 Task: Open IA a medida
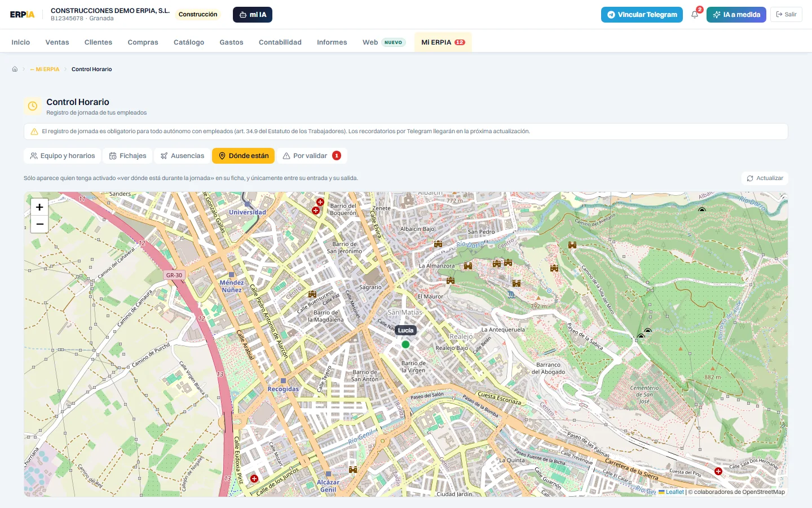point(736,15)
